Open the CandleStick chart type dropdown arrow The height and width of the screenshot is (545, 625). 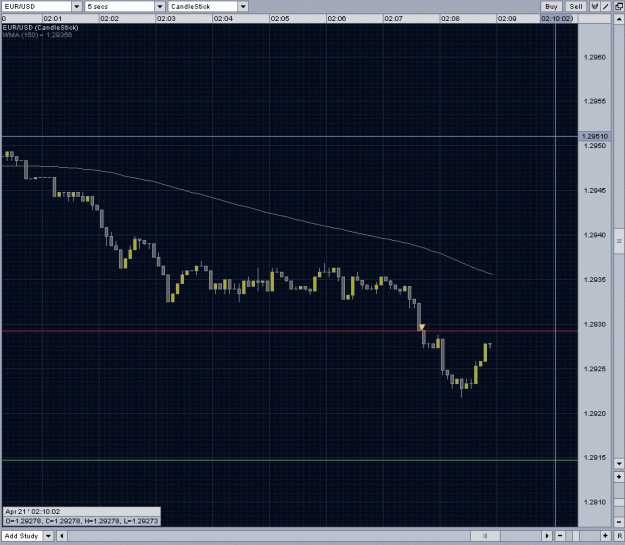click(243, 6)
